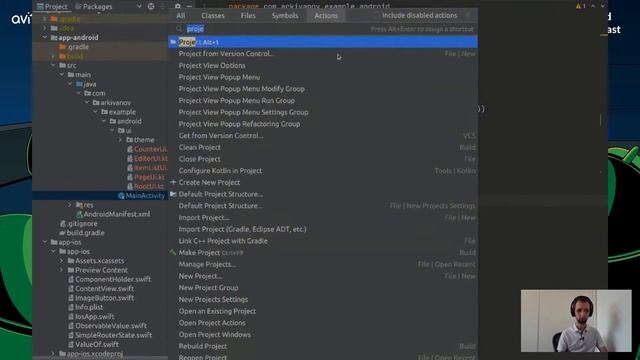The image size is (640, 360).
Task: Hide Project panel with minus icon
Action: pos(189,6)
